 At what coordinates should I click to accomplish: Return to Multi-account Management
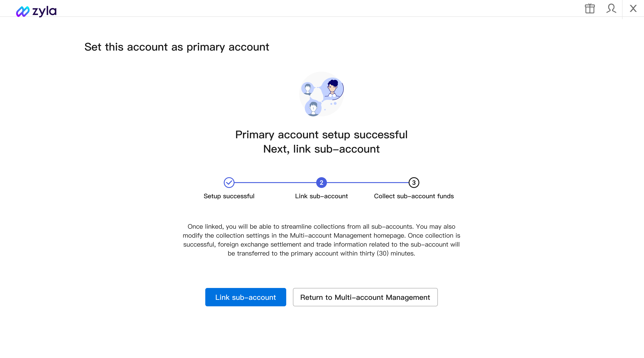pyautogui.click(x=365, y=297)
